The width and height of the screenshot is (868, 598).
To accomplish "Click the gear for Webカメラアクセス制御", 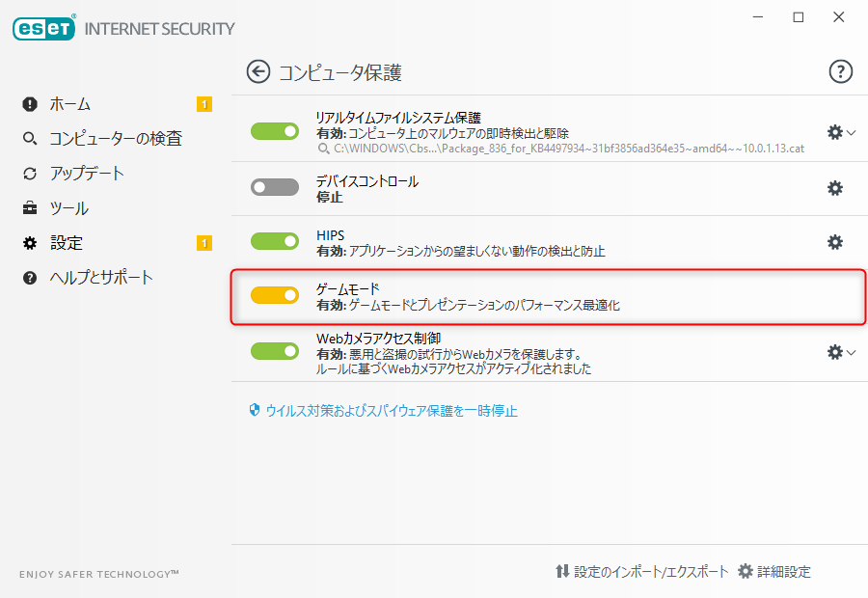I will tap(833, 350).
